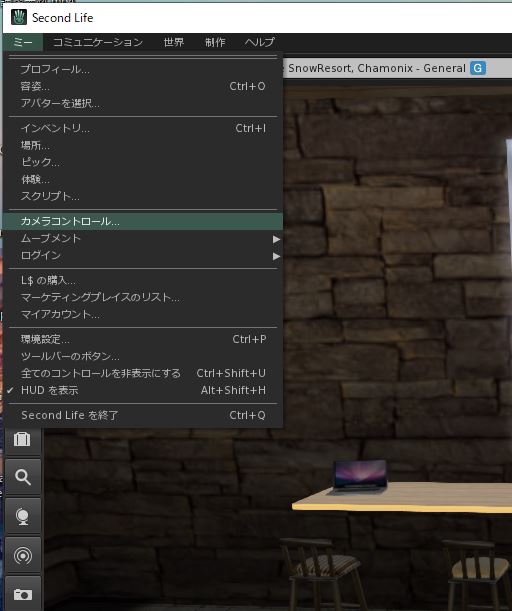Select スクリプト... menu entry
512x611 pixels.
(143, 196)
